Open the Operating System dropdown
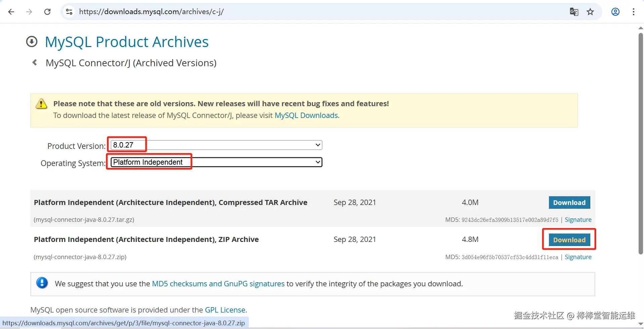The width and height of the screenshot is (644, 329). (216, 162)
